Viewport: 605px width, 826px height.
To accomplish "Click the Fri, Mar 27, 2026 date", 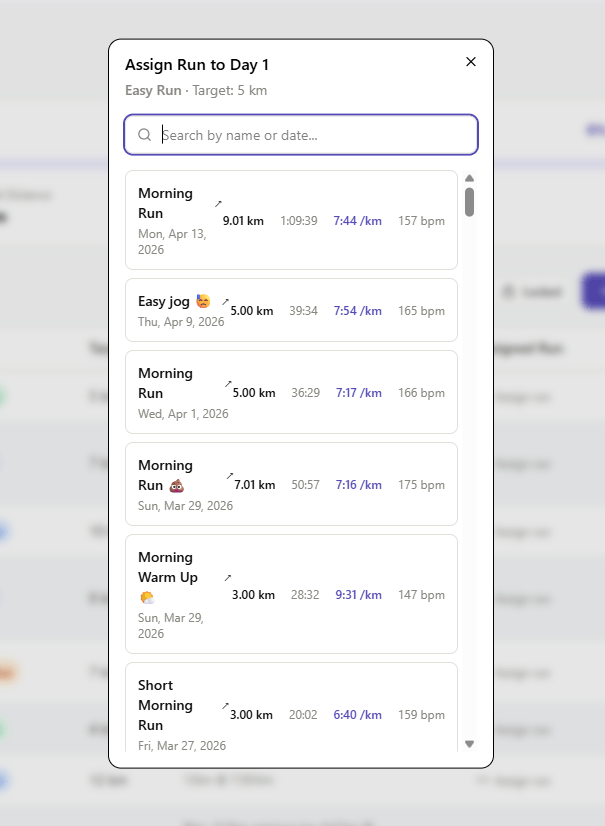I will [182, 745].
